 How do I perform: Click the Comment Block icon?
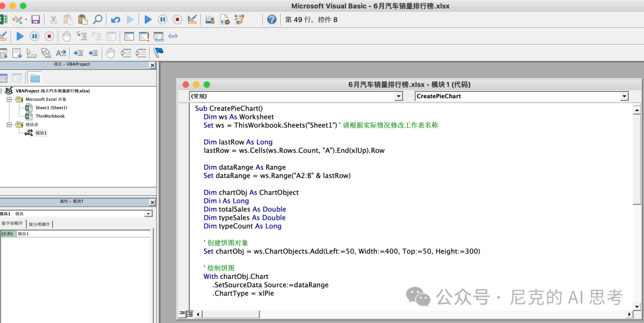126,53
